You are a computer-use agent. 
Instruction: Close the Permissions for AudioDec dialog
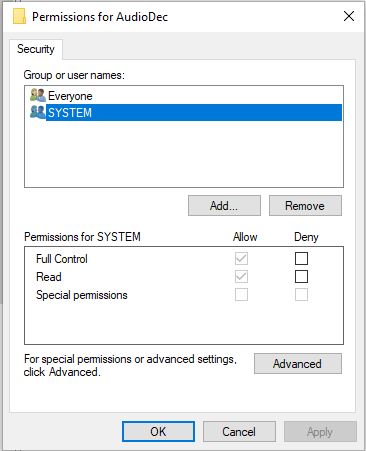point(349,16)
